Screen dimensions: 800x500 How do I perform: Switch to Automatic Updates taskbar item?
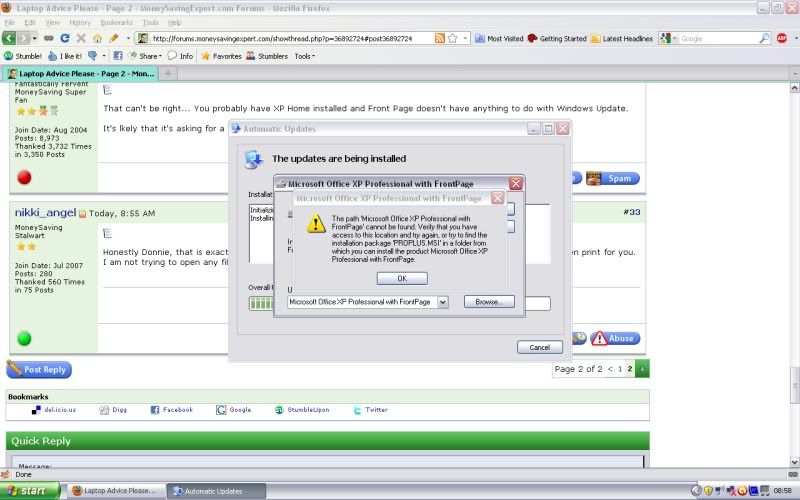216,491
